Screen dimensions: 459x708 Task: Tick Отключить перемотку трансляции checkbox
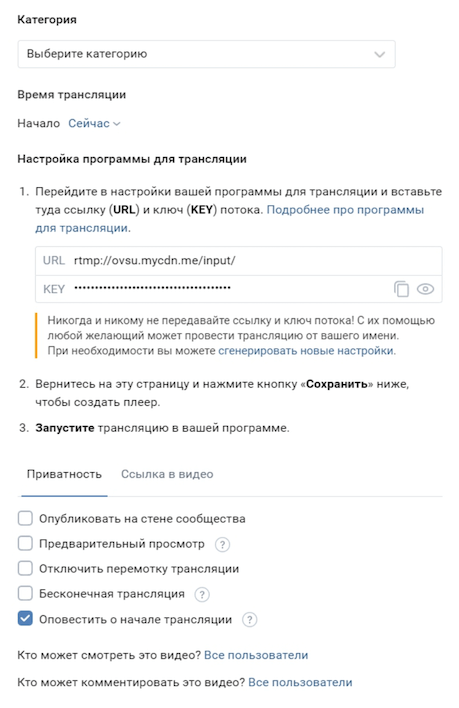tap(25, 568)
